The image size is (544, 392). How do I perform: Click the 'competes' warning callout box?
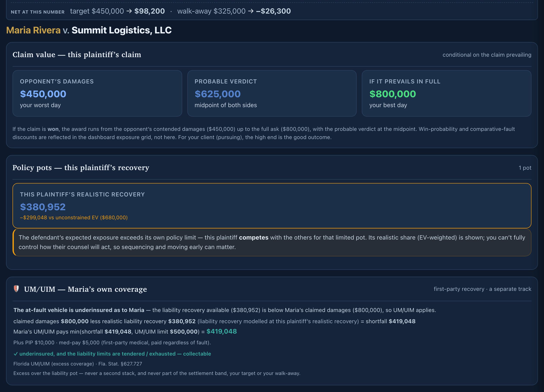[272, 242]
